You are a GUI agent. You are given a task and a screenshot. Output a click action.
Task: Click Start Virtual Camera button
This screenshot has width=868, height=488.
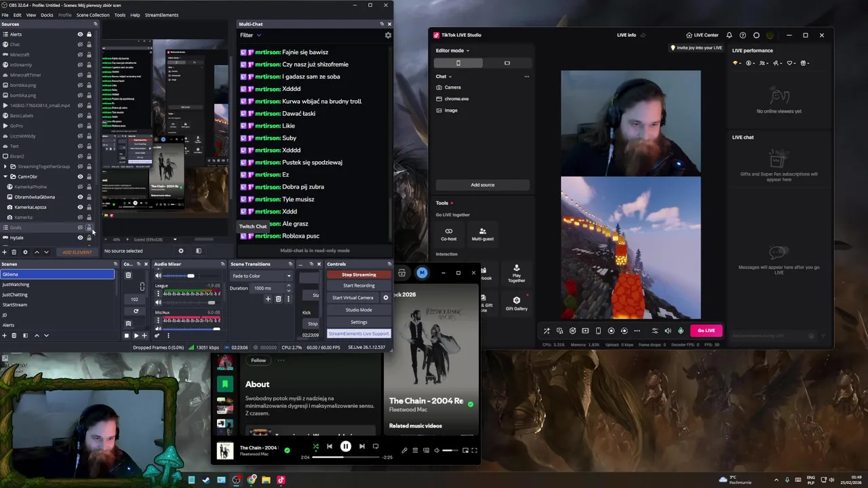point(353,298)
